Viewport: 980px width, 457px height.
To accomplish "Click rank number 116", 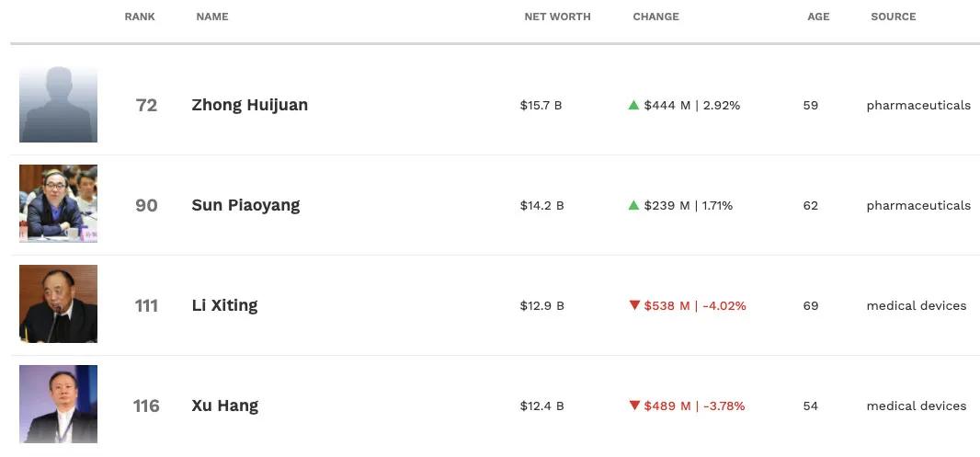I will [146, 406].
